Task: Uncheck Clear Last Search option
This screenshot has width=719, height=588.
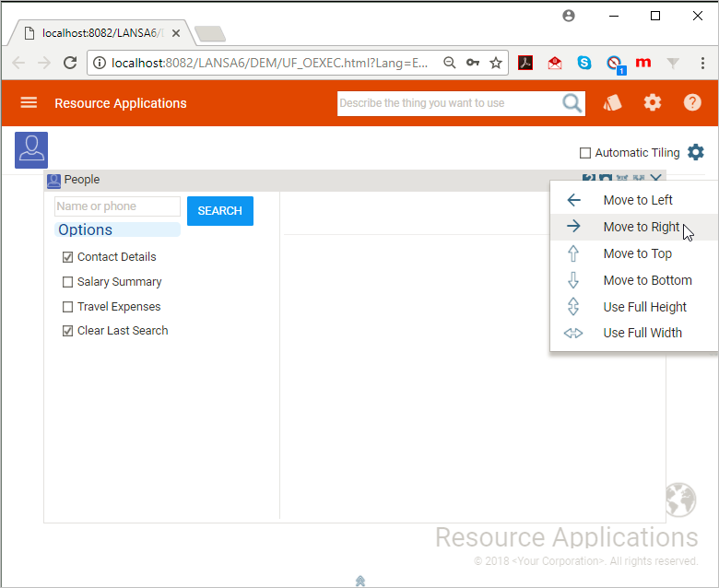Action: (x=67, y=331)
